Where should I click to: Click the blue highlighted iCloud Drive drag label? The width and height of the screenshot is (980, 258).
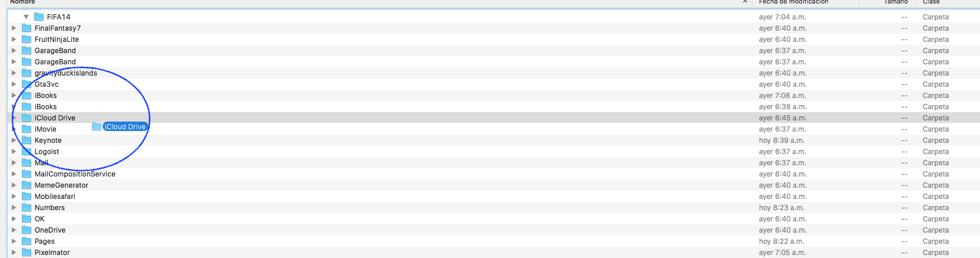point(125,127)
